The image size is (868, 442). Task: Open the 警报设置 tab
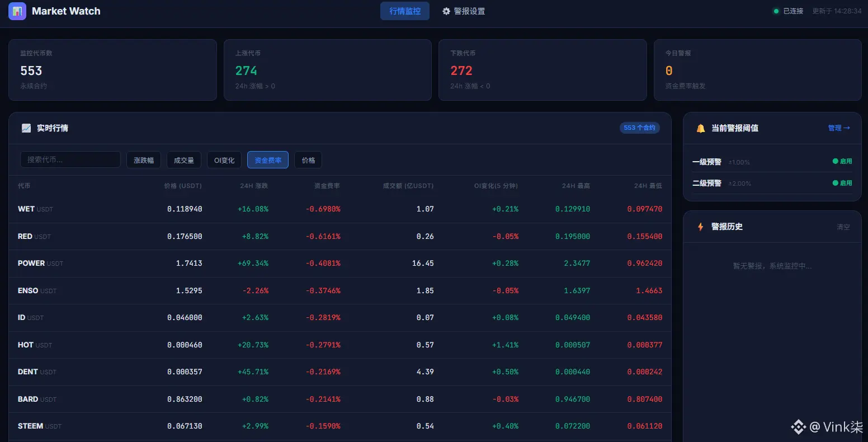tap(464, 11)
